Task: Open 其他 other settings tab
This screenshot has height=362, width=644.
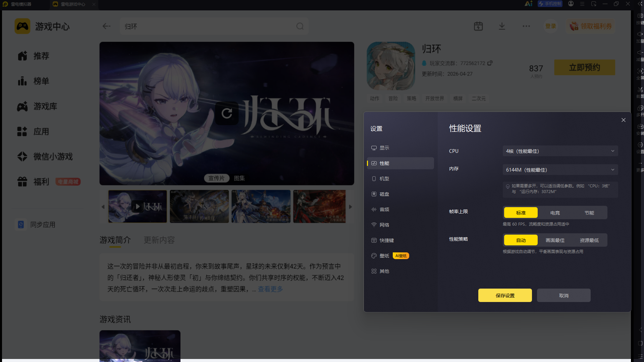Action: [400, 271]
